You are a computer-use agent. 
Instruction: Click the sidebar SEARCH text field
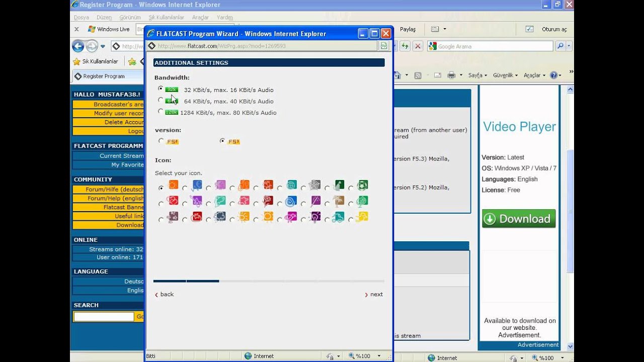pos(104,317)
